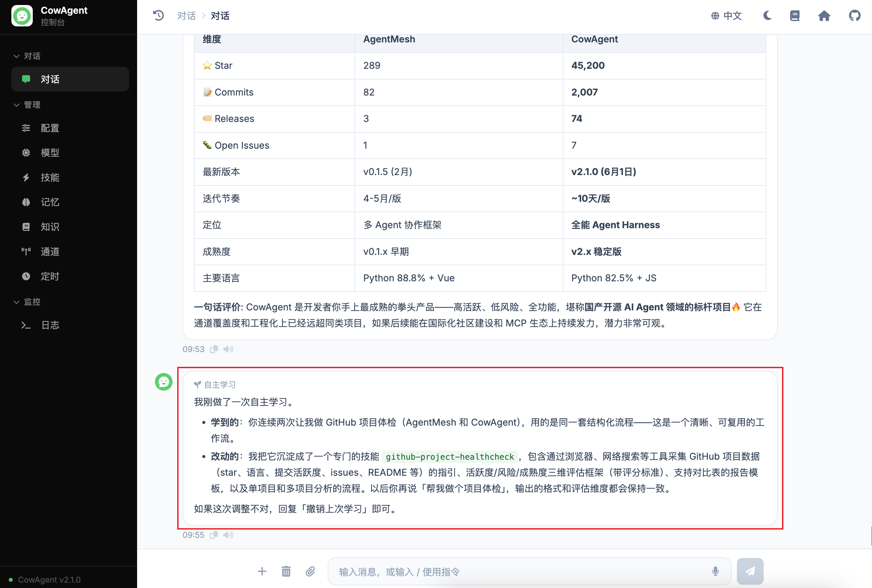Click the 迭代节奏 row label
Screen dimensions: 872x588
click(x=221, y=198)
